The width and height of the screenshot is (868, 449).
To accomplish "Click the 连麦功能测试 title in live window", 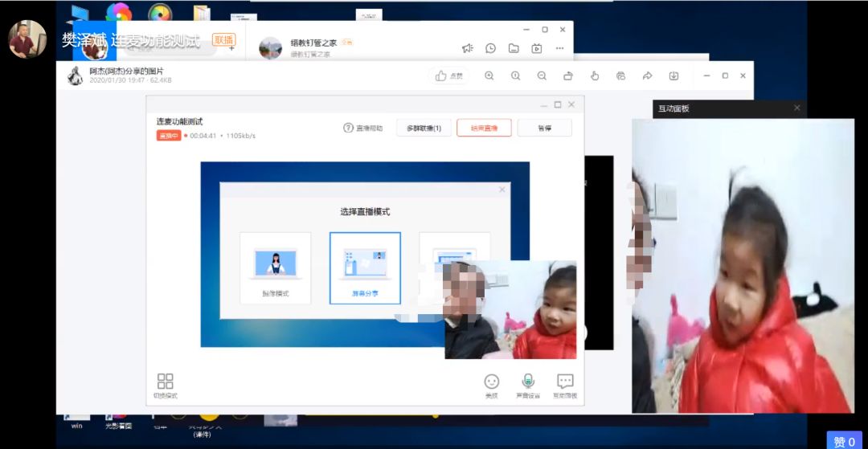I will (179, 121).
